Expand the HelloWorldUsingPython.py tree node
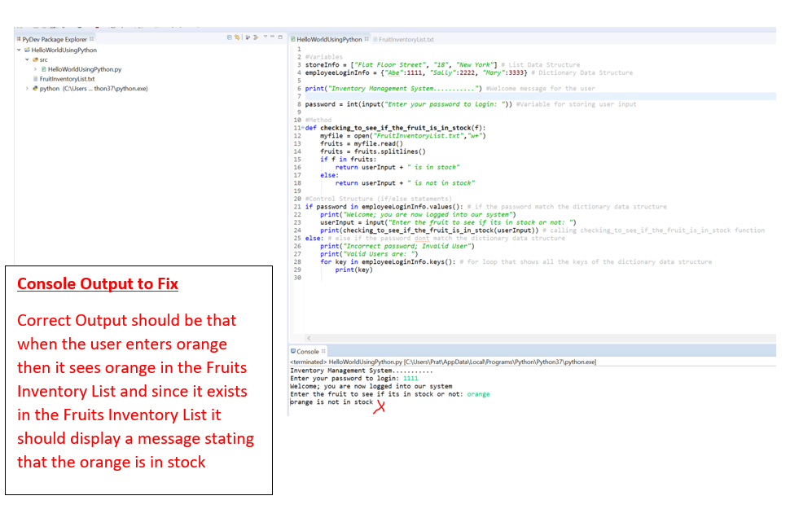This screenshot has width=812, height=509. [x=35, y=69]
